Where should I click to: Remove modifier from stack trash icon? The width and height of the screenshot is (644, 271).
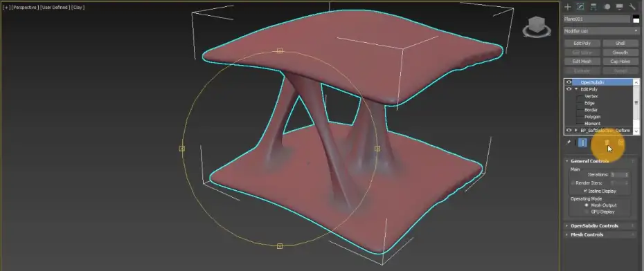(x=607, y=142)
